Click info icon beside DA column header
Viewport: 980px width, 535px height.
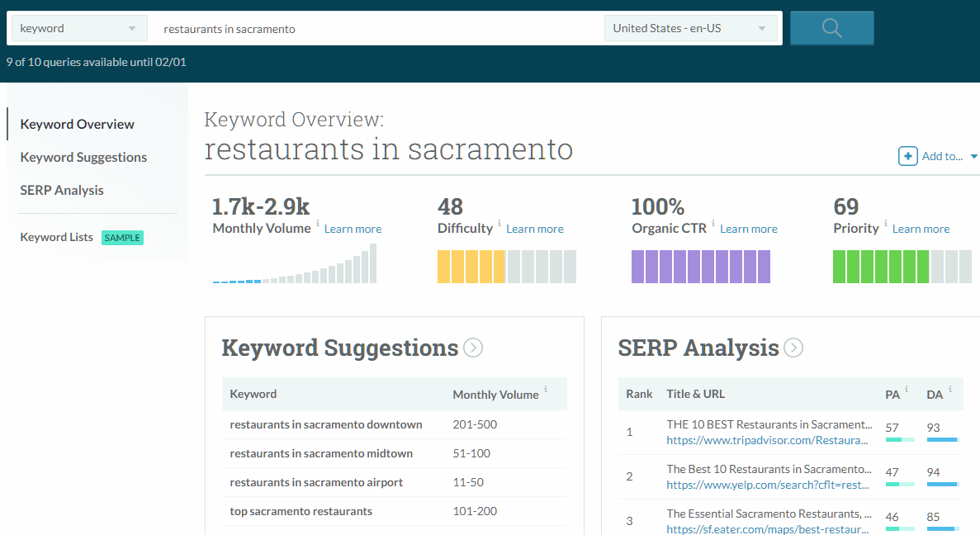click(x=949, y=389)
